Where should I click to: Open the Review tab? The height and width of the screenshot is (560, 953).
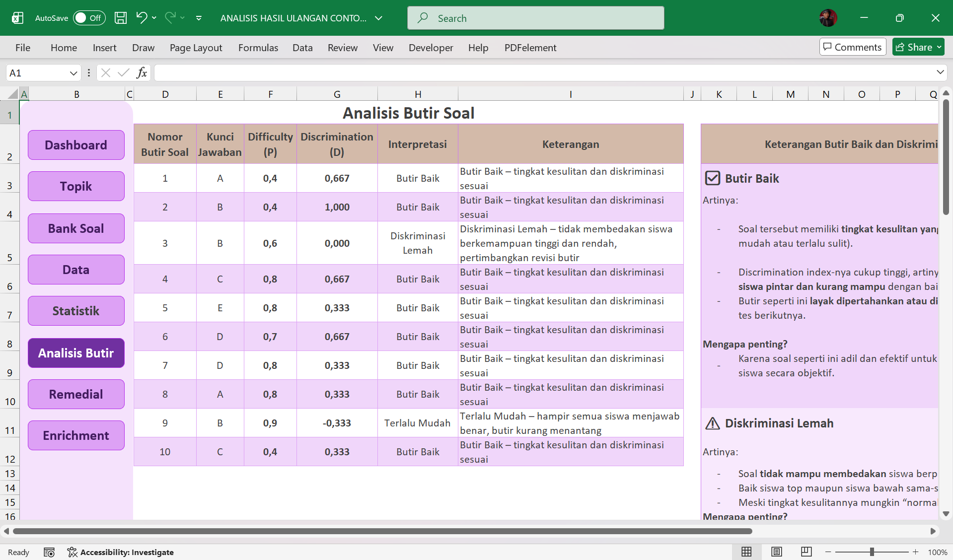coord(343,48)
